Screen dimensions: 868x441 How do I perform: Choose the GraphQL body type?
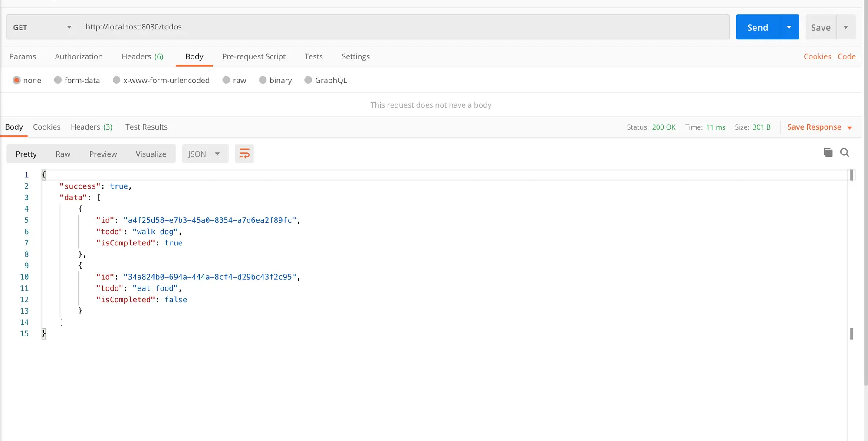[x=326, y=80]
